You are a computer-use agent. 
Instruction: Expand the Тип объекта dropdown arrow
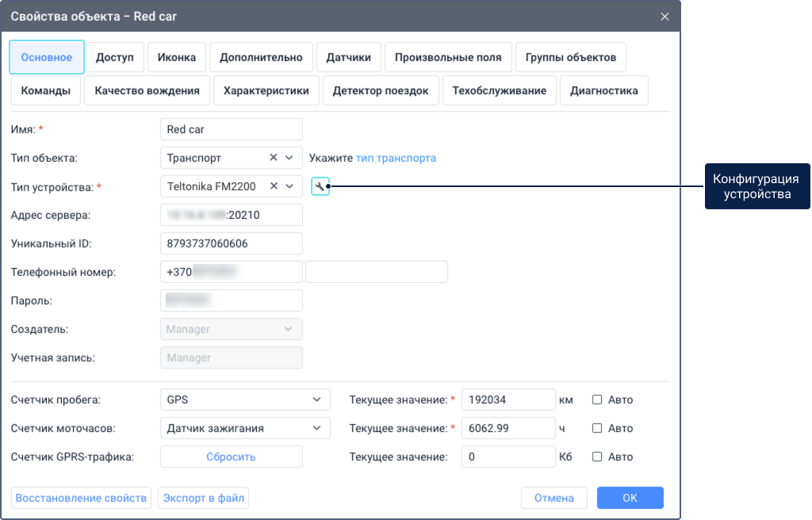click(x=289, y=158)
